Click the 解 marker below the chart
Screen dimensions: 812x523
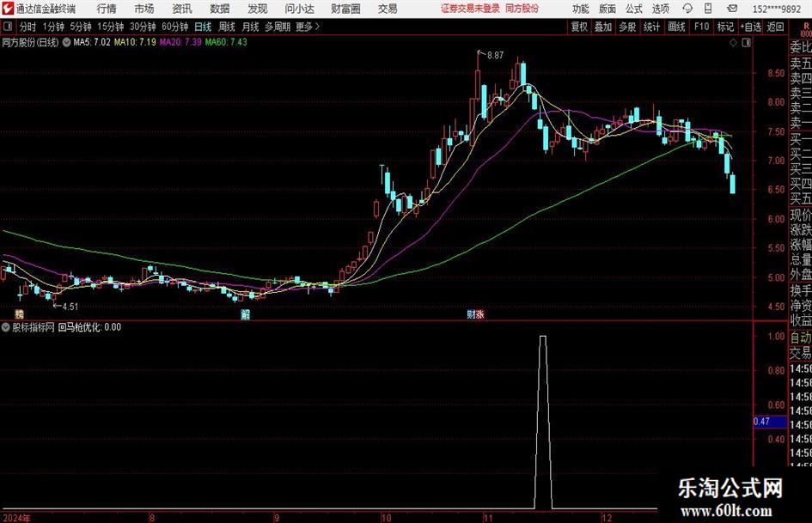[x=246, y=314]
